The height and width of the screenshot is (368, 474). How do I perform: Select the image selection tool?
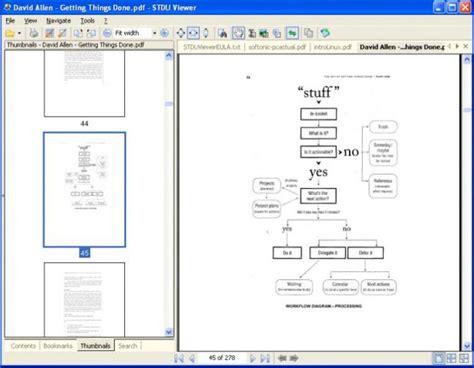tap(264, 33)
